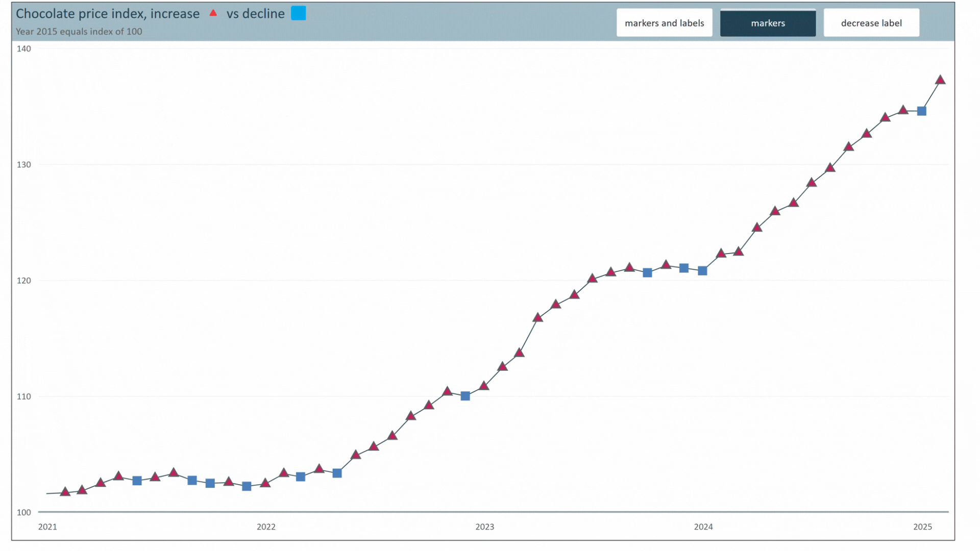This screenshot has width=980, height=551.
Task: Click the 2021 x-axis year label
Action: (x=47, y=527)
